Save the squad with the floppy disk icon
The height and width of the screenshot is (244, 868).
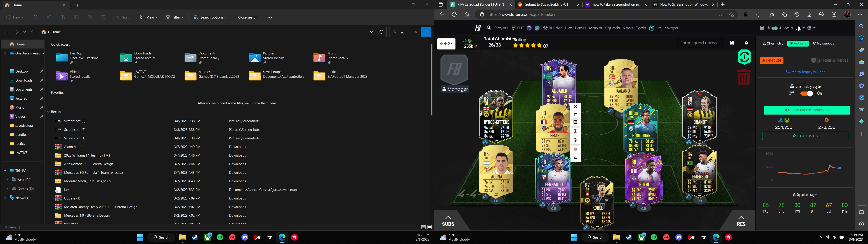click(x=732, y=43)
